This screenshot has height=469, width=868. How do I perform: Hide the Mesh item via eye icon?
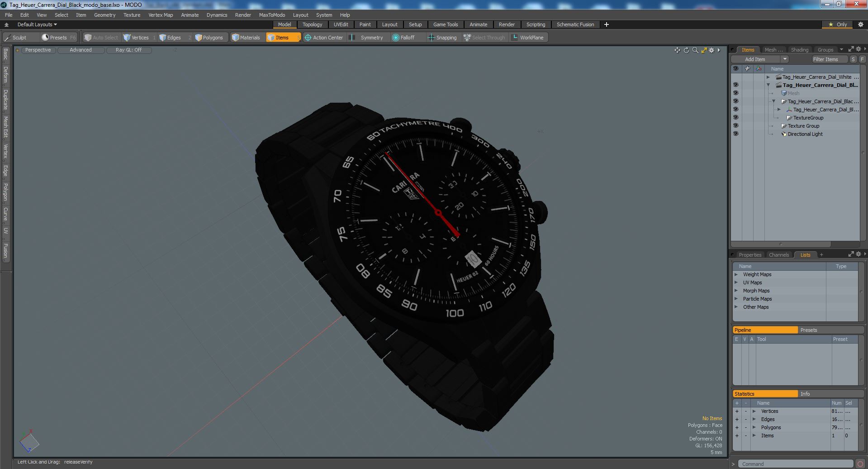pos(735,93)
